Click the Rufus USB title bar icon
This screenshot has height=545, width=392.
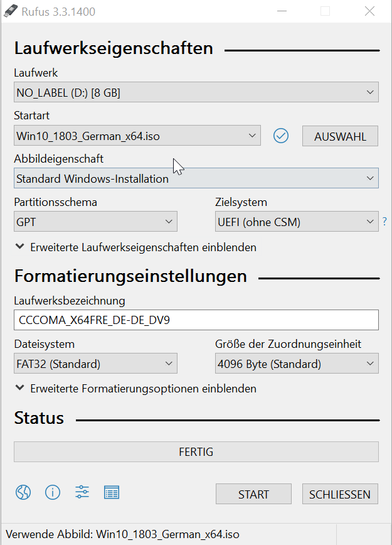[10, 11]
